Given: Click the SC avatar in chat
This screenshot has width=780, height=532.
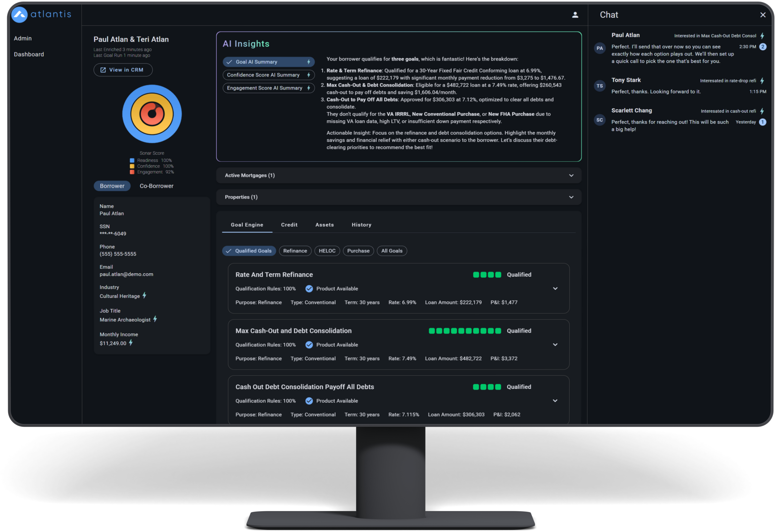Looking at the screenshot, I should click(x=599, y=120).
